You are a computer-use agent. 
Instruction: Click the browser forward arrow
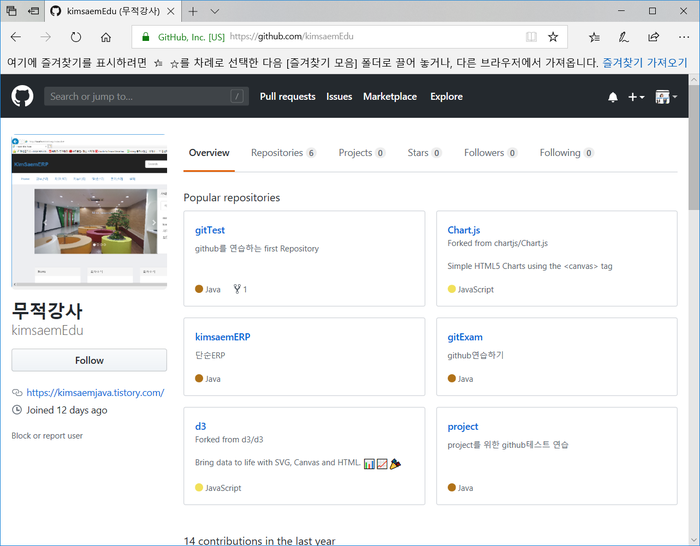46,37
